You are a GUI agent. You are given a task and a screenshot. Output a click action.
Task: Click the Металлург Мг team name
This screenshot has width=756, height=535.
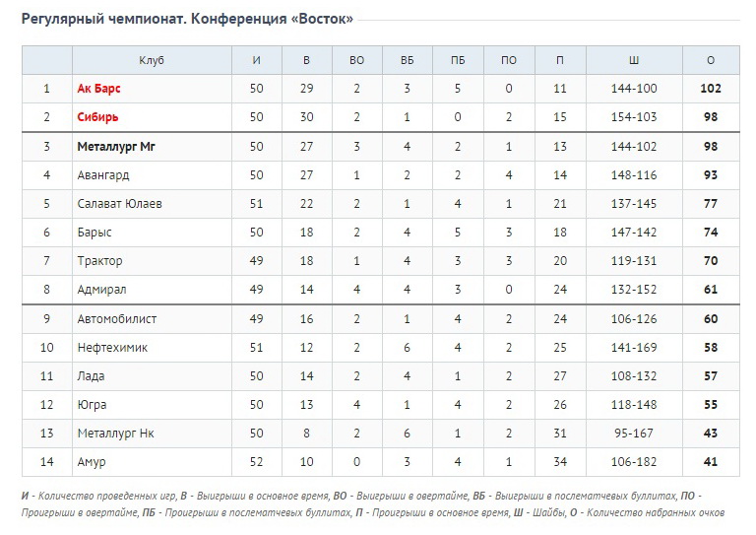(116, 146)
